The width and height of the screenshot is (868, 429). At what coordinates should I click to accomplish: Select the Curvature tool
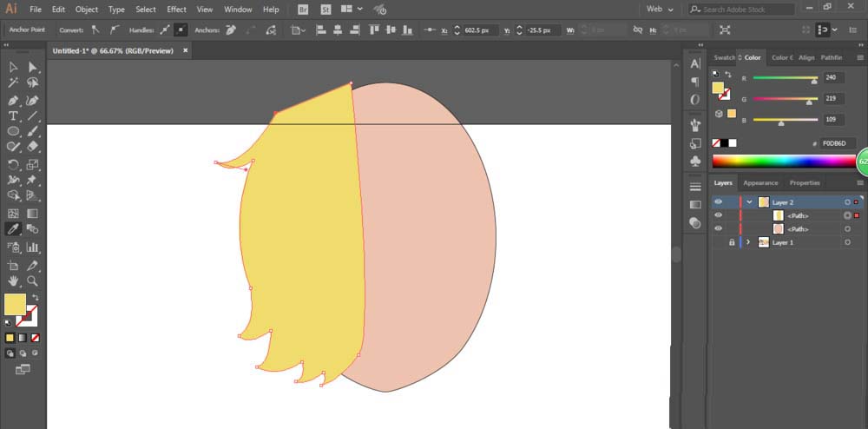pos(33,101)
